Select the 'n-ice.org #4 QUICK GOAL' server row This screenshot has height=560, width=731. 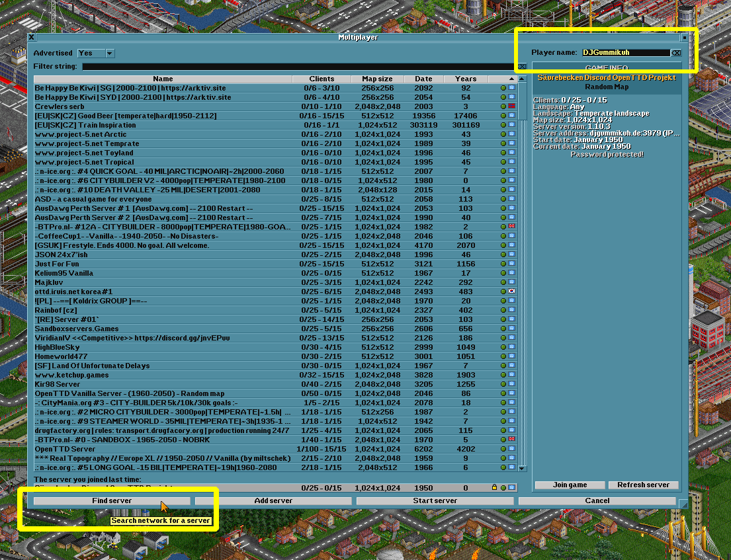[x=275, y=171]
